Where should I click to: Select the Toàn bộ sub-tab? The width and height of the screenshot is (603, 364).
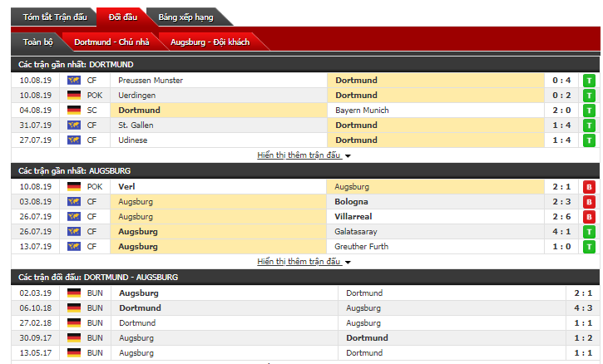tap(37, 42)
